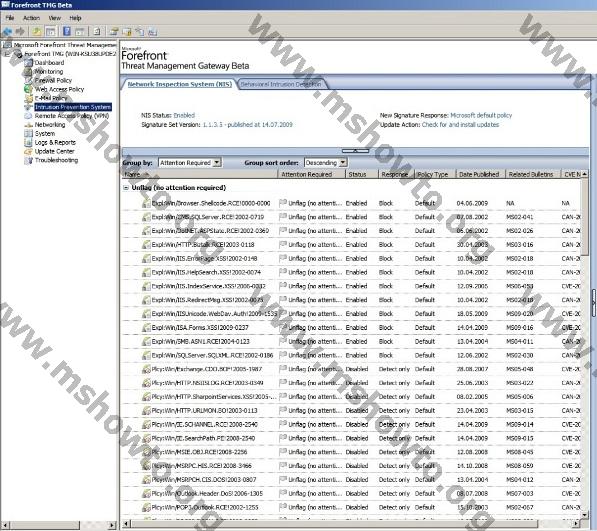Click the Forward arrow in the toolbar
This screenshot has height=531, width=597.
point(20,32)
